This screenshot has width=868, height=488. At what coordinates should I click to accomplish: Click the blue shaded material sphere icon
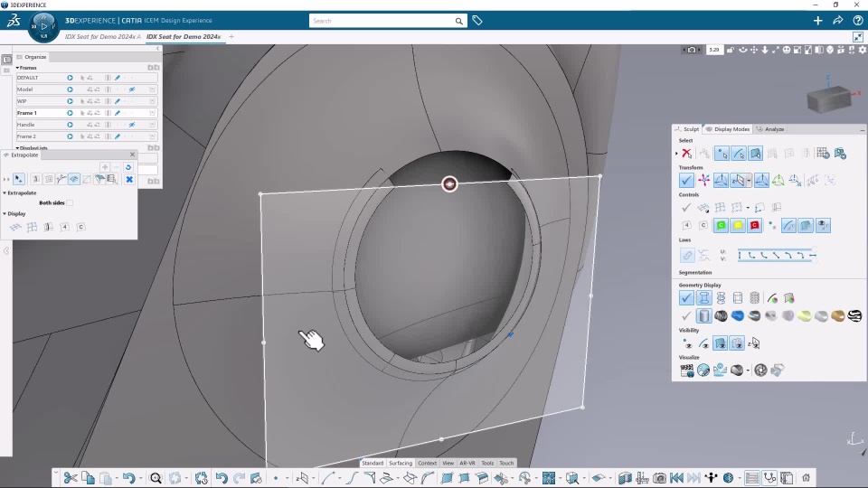click(738, 316)
